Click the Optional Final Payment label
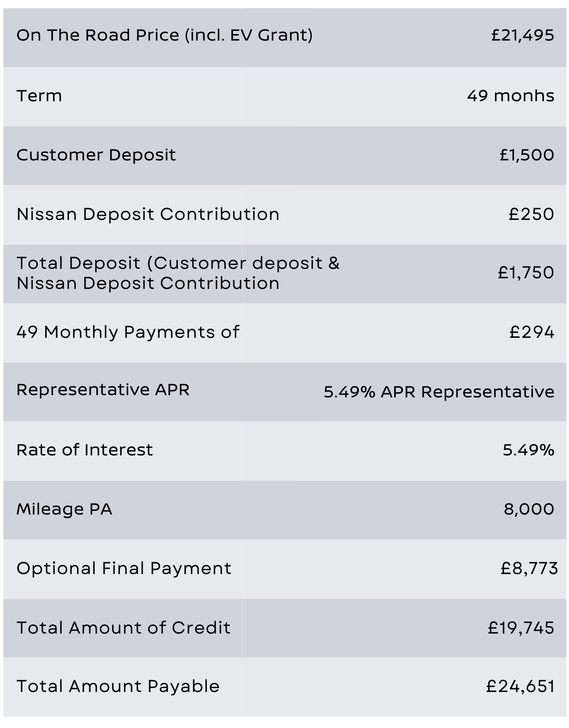The width and height of the screenshot is (569, 728). click(124, 568)
